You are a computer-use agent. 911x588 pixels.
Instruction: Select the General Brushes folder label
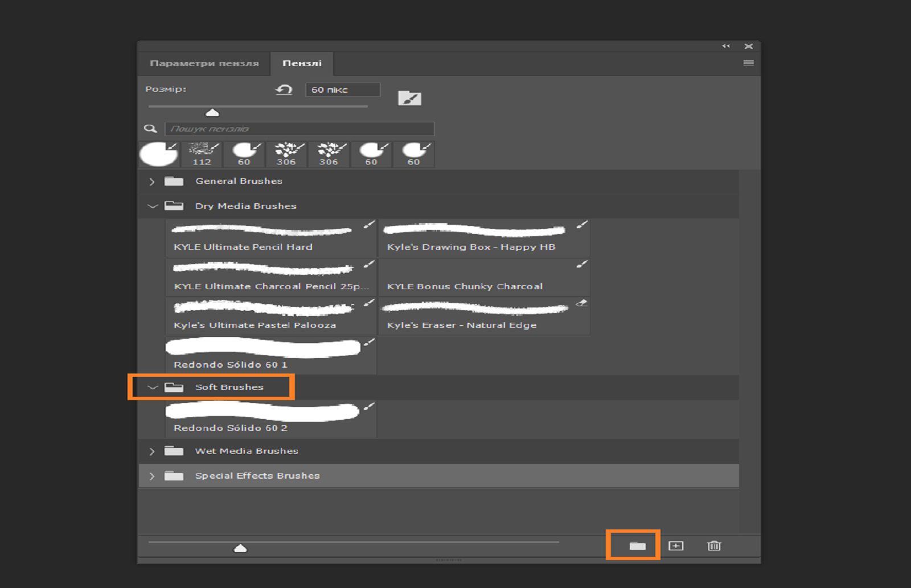(x=239, y=181)
